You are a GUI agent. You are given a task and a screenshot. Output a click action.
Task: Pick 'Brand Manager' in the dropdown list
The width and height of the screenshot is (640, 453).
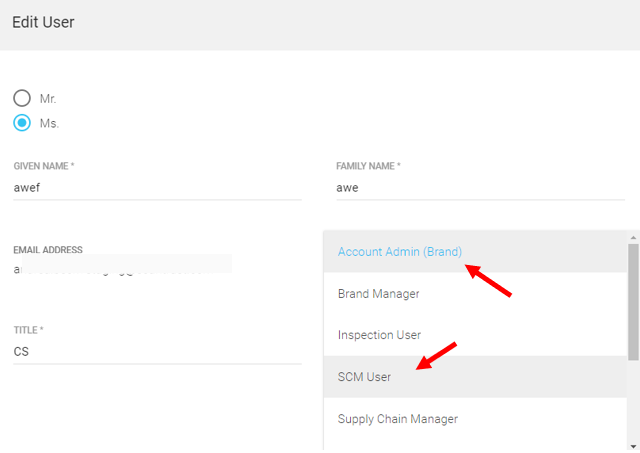point(378,293)
